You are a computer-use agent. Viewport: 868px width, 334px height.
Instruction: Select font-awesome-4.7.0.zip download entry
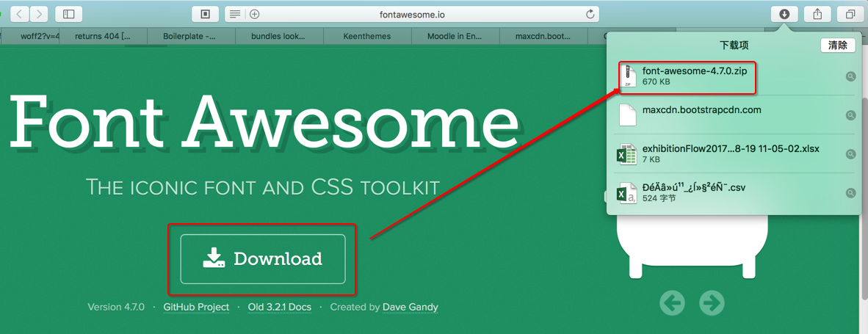point(734,76)
